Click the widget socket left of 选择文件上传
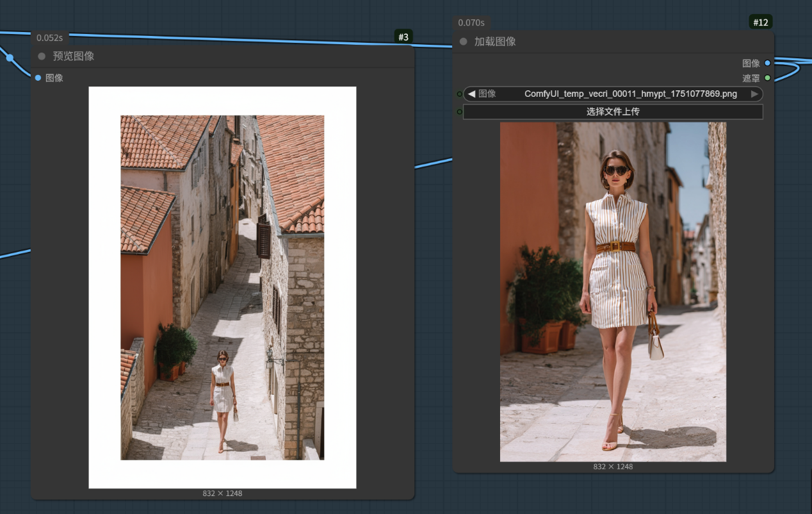 click(x=459, y=112)
